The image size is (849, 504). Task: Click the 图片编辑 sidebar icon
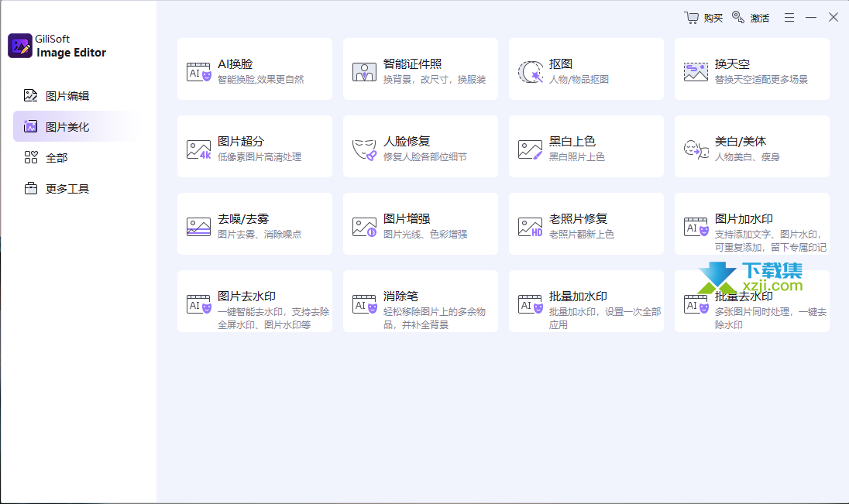click(31, 96)
